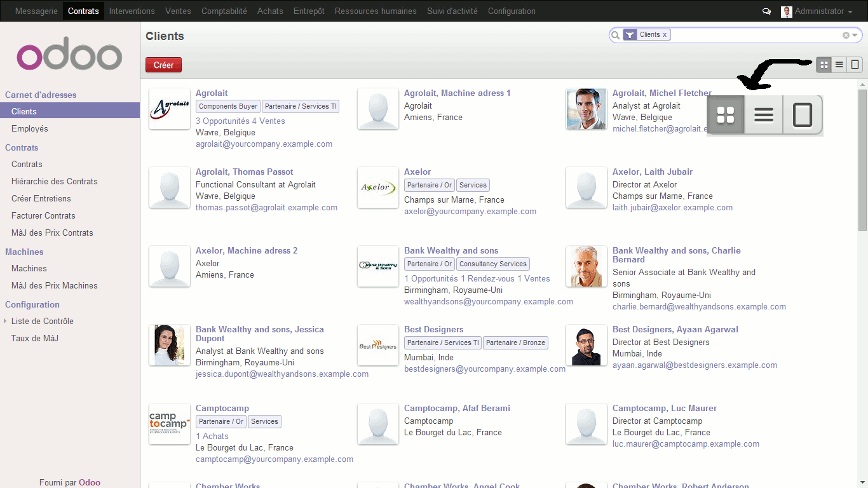Click Ayaan Agarwal's photo
This screenshot has height=488, width=868.
tap(587, 345)
